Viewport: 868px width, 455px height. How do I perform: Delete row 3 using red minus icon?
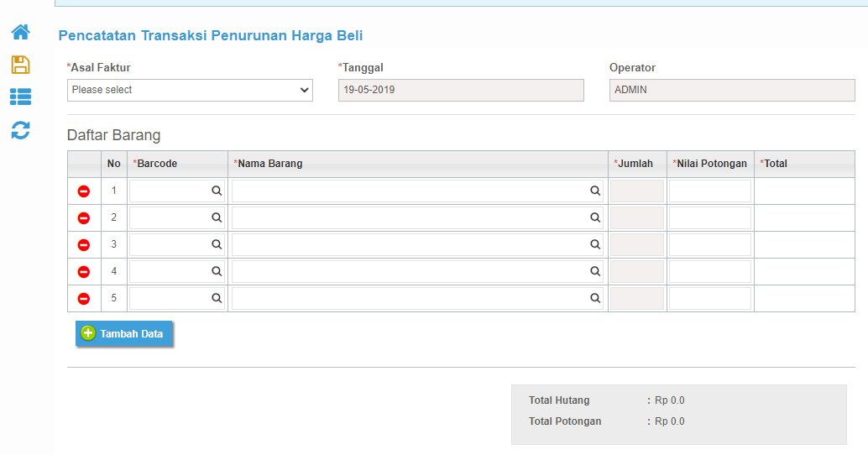point(84,244)
